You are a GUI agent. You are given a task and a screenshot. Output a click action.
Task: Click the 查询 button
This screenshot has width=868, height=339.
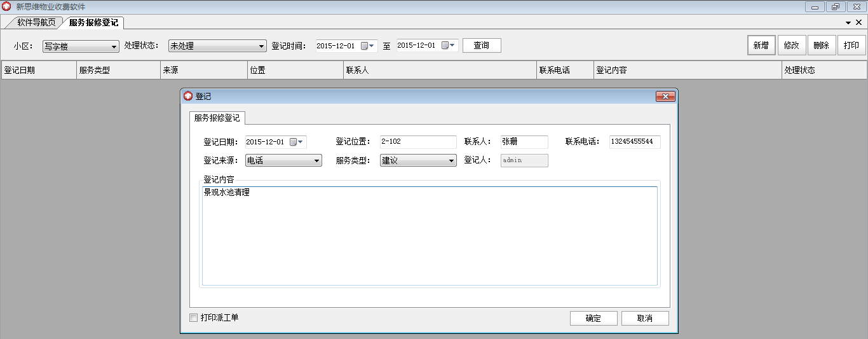click(x=482, y=46)
